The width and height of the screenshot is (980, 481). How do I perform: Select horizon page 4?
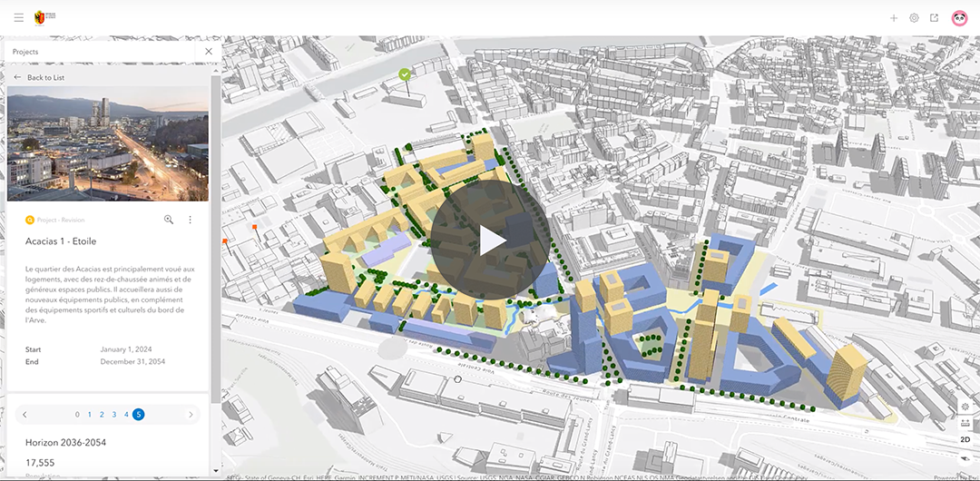126,415
